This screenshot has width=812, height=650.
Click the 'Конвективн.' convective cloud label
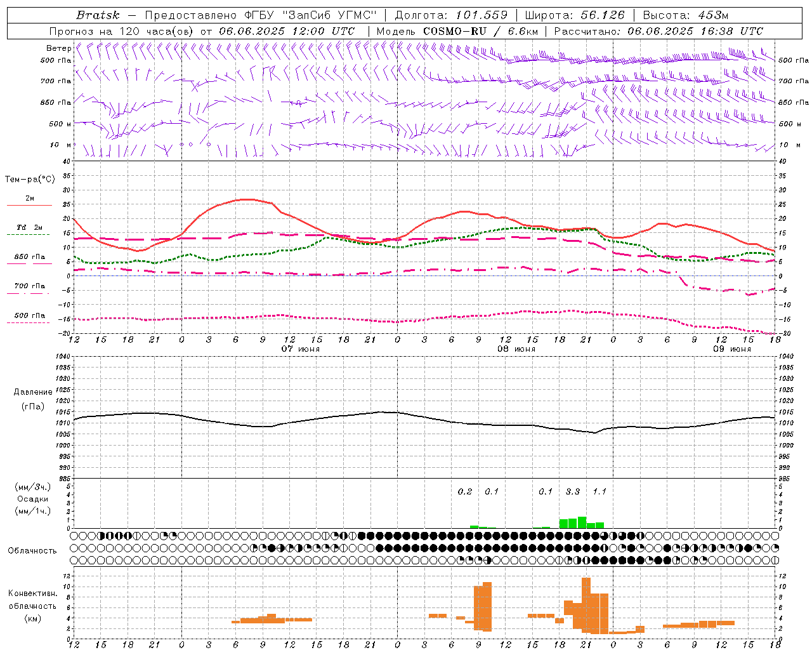[33, 594]
